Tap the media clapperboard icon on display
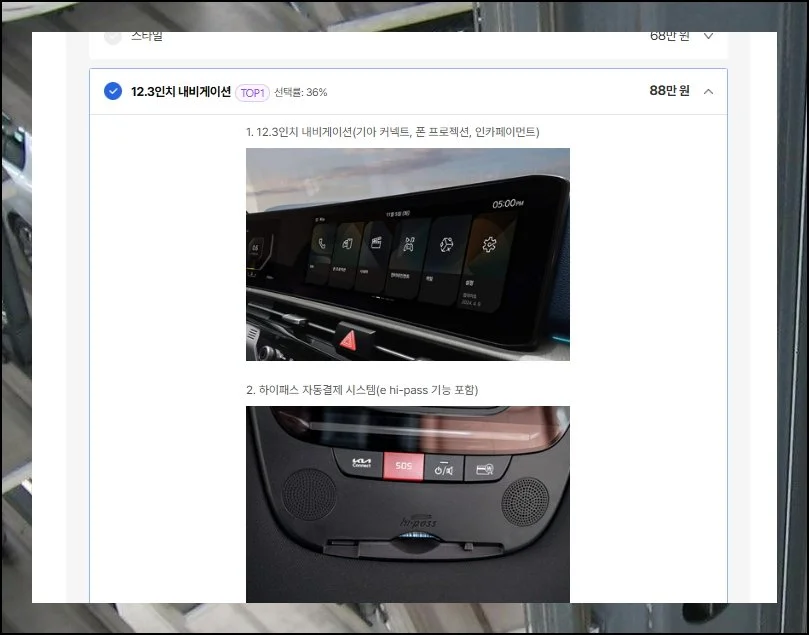The width and height of the screenshot is (809, 635). [376, 242]
